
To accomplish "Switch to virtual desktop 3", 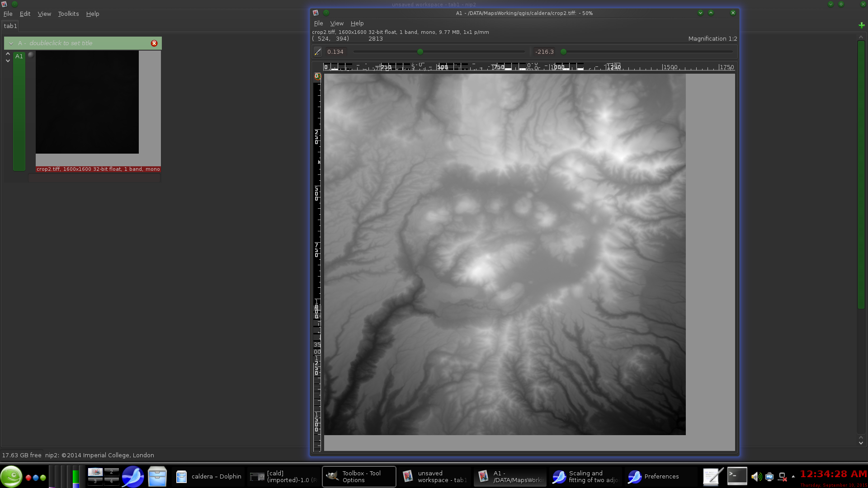I will point(95,481).
